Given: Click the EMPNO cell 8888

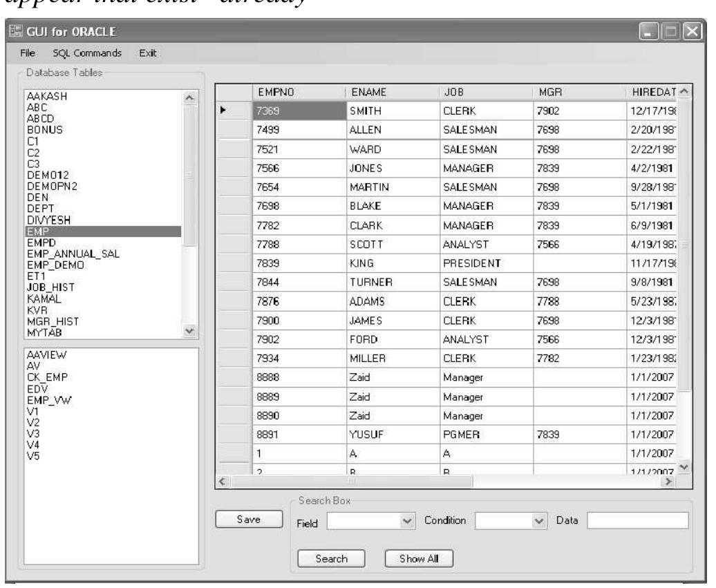Looking at the screenshot, I should (x=299, y=377).
